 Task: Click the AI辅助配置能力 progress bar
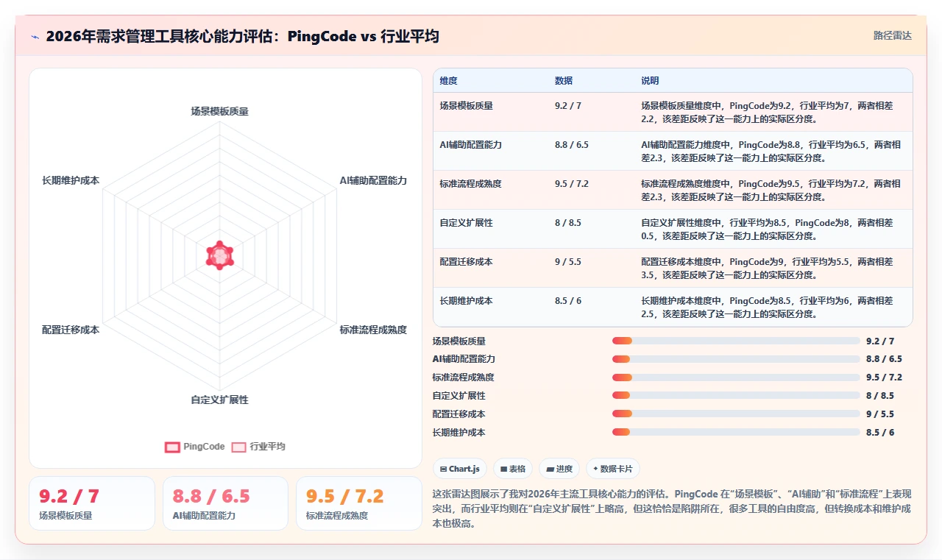[x=736, y=359]
